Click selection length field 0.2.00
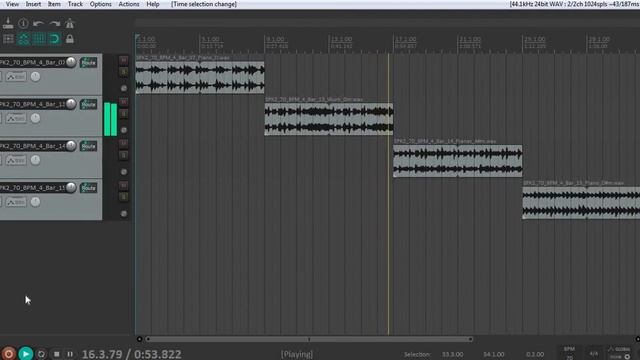The width and height of the screenshot is (640, 360). pyautogui.click(x=535, y=354)
